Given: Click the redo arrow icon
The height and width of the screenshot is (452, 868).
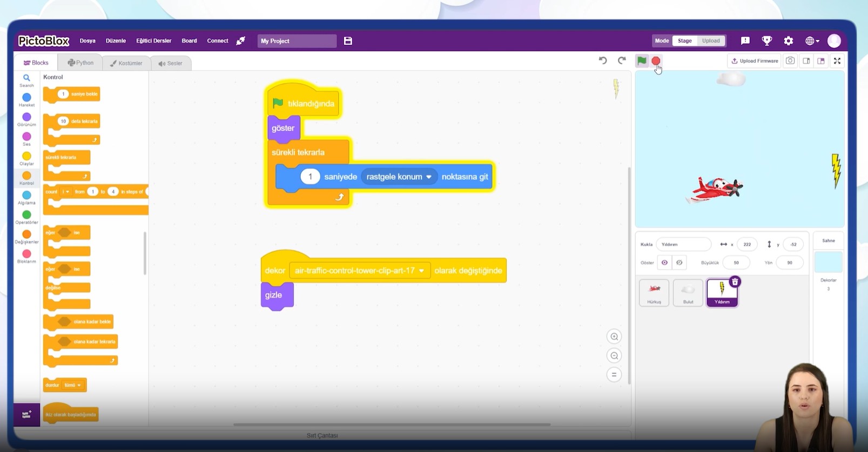Looking at the screenshot, I should tap(622, 60).
